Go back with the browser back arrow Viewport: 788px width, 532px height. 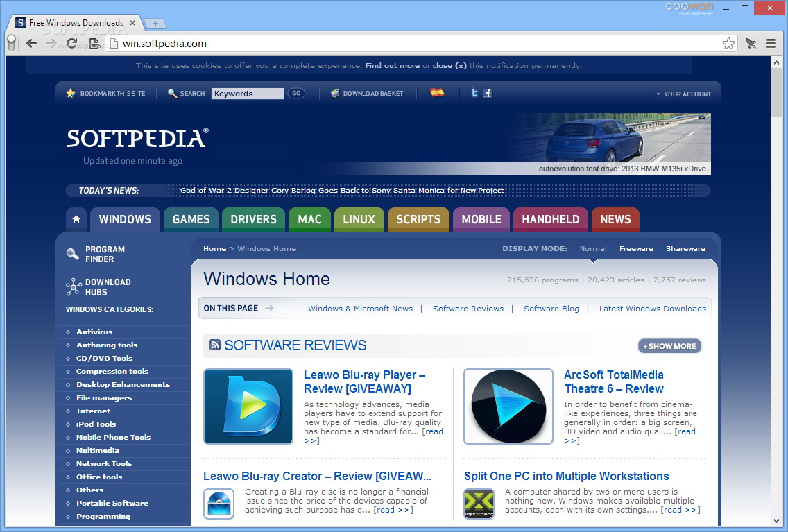(31, 44)
